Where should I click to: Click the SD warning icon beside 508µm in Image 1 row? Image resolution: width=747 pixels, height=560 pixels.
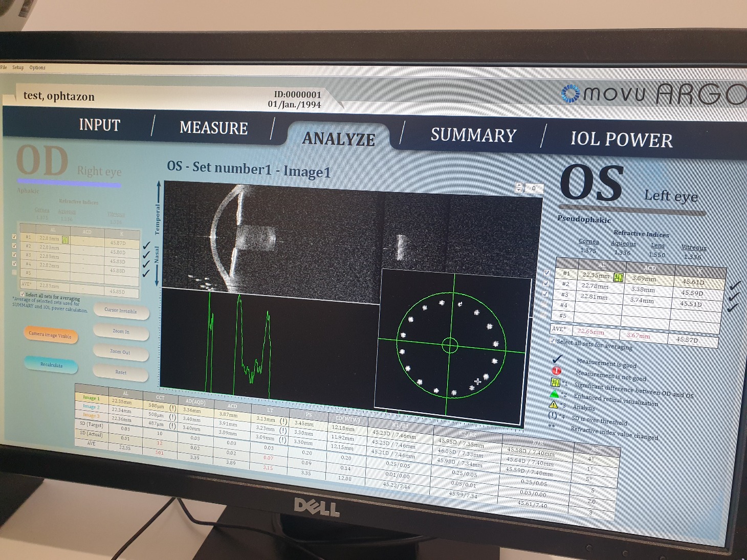tap(173, 408)
